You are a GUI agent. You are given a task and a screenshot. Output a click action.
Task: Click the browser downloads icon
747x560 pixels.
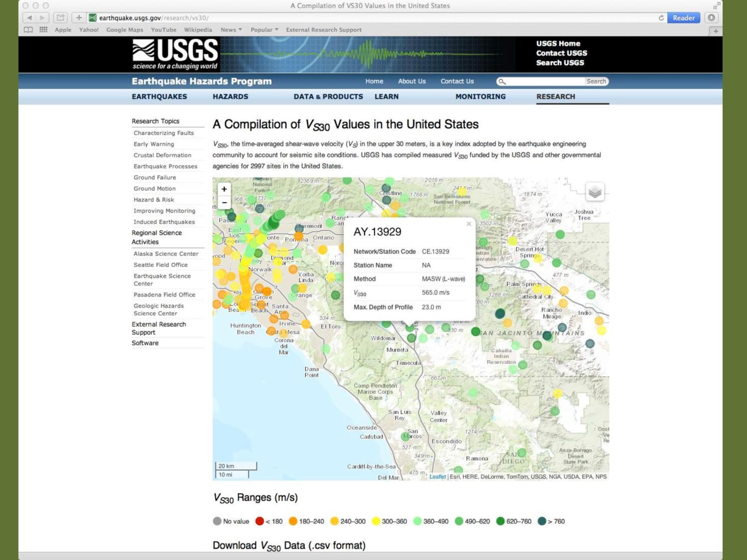pyautogui.click(x=711, y=18)
